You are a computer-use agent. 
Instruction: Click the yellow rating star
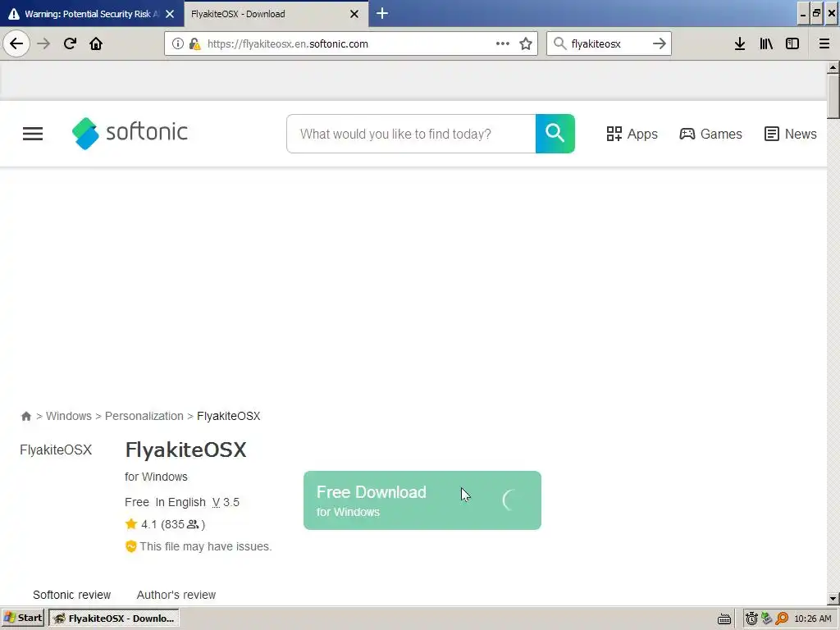(131, 524)
